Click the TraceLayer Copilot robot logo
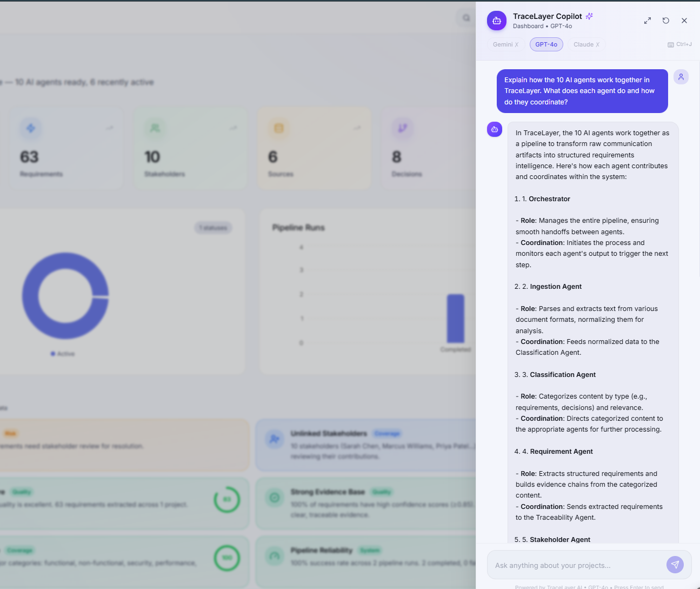This screenshot has width=700, height=589. coord(496,21)
